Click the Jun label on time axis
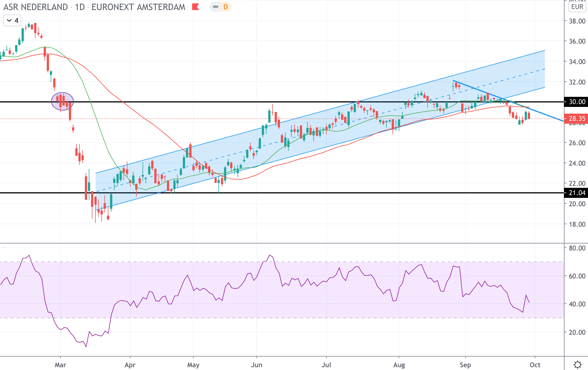Viewport: 588px width, 370px height. [x=257, y=365]
